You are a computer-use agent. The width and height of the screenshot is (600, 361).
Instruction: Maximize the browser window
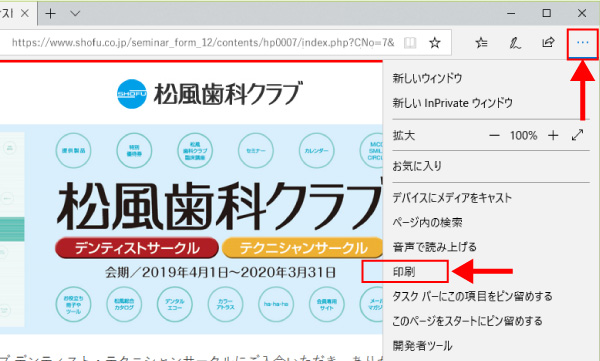coord(546,13)
